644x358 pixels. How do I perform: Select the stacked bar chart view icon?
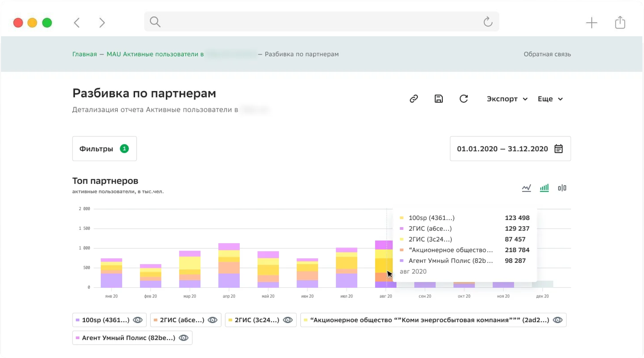coord(544,188)
